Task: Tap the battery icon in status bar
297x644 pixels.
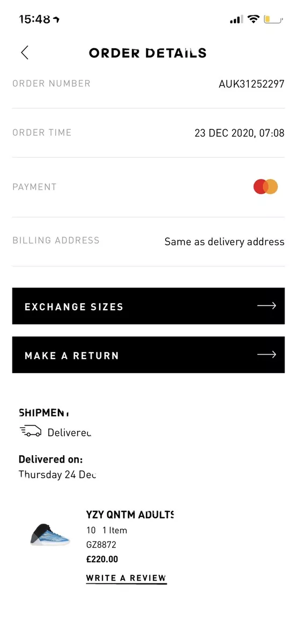Action: (273, 19)
